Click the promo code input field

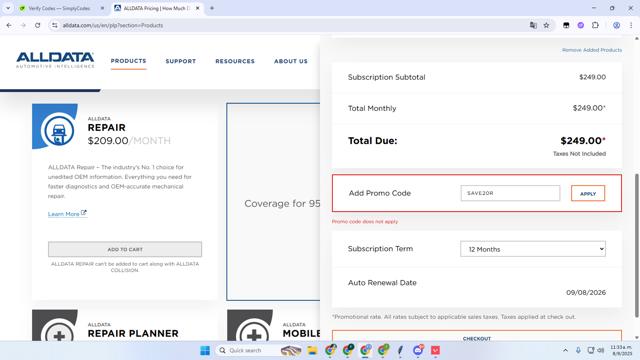(510, 193)
